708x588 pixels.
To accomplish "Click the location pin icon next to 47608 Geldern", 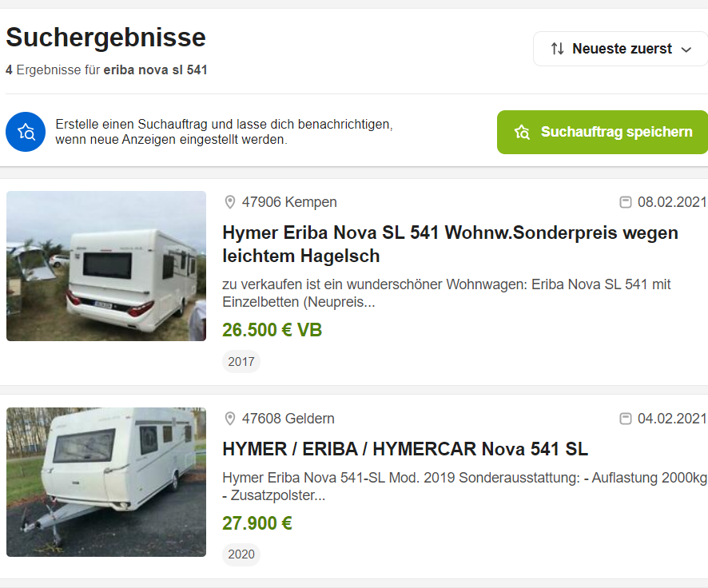I will coord(230,419).
